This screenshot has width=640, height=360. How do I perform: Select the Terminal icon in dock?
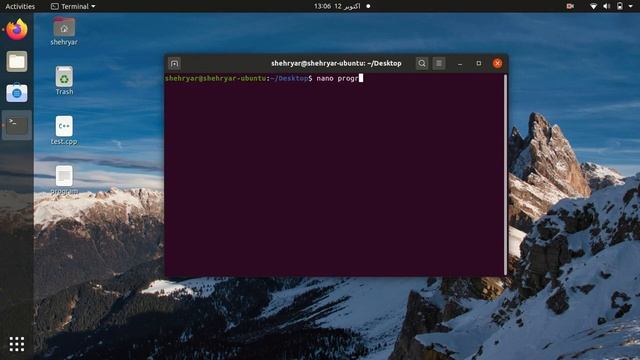(17, 125)
